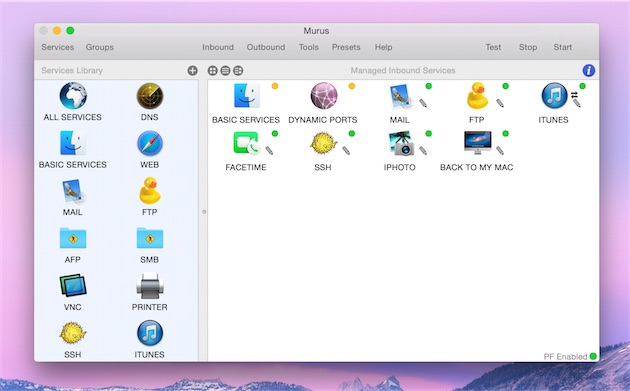Click the panel splitter handle dot
The image size is (630, 391).
click(x=204, y=211)
